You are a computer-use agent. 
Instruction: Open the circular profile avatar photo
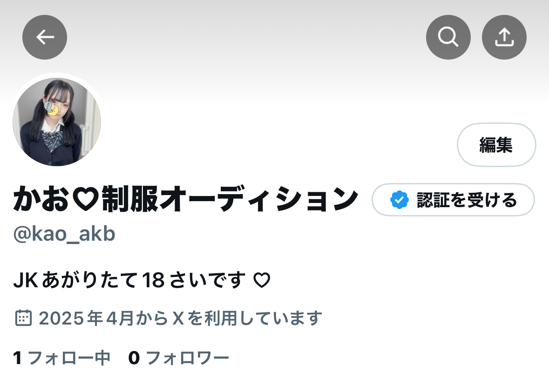(57, 122)
